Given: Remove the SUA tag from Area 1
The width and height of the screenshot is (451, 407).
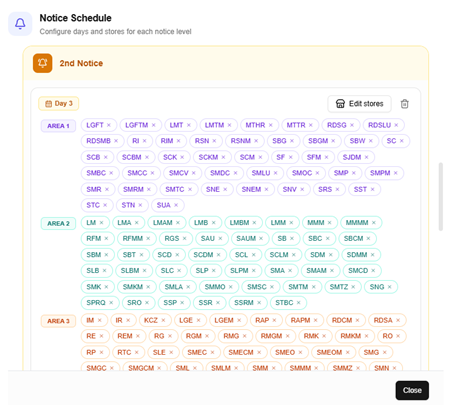Looking at the screenshot, I should 176,205.
